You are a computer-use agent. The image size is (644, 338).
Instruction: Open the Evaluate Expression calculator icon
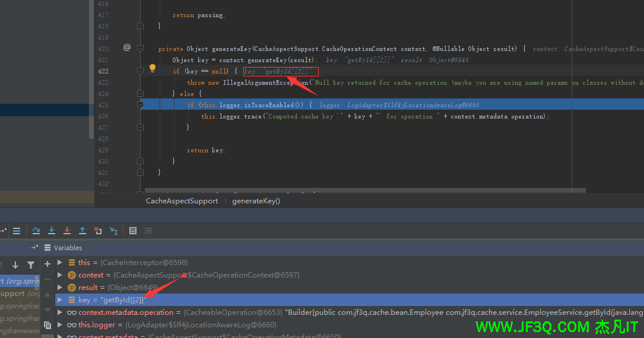(133, 231)
